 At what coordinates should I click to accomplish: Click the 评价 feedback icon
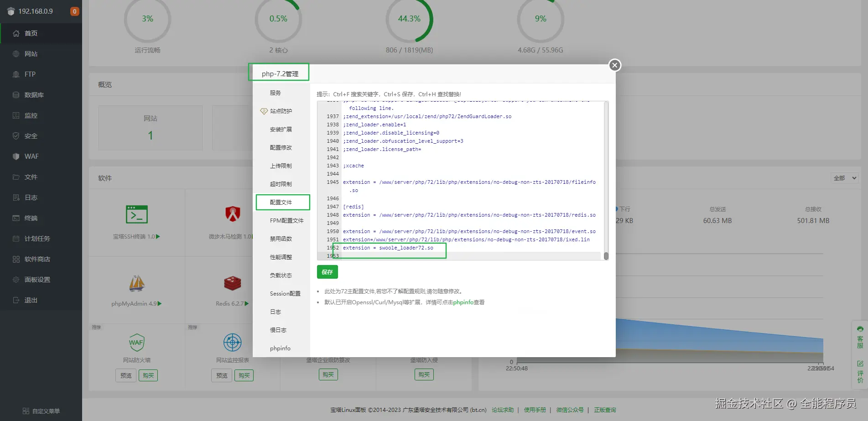click(860, 364)
